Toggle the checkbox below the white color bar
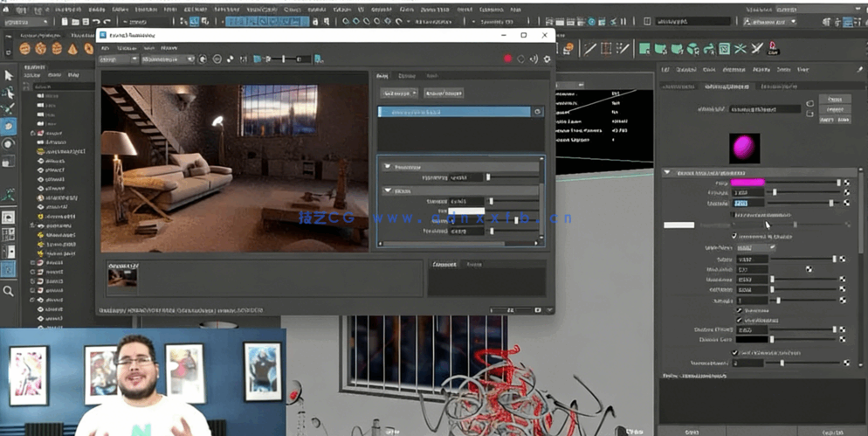Screen dimensions: 868x436 click(734, 236)
